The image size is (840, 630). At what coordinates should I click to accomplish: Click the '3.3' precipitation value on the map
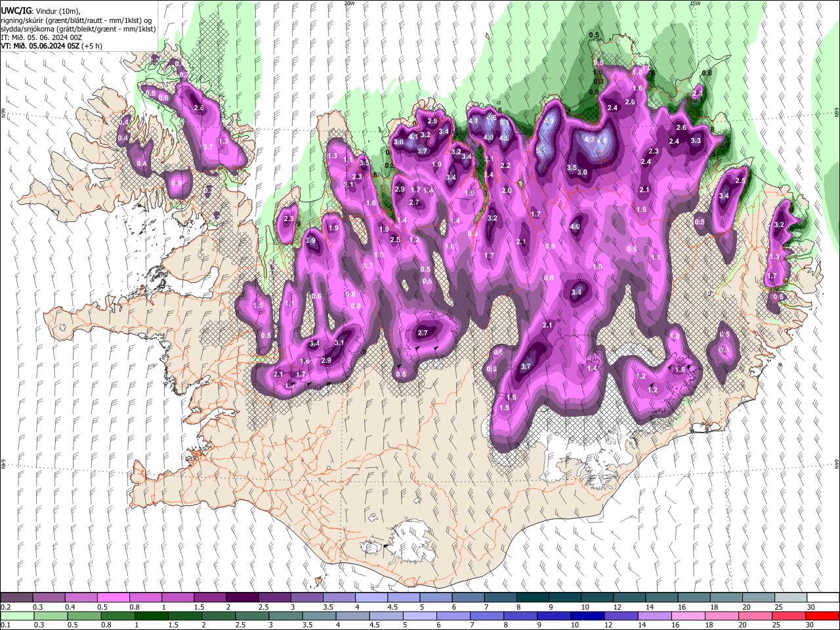click(x=696, y=140)
